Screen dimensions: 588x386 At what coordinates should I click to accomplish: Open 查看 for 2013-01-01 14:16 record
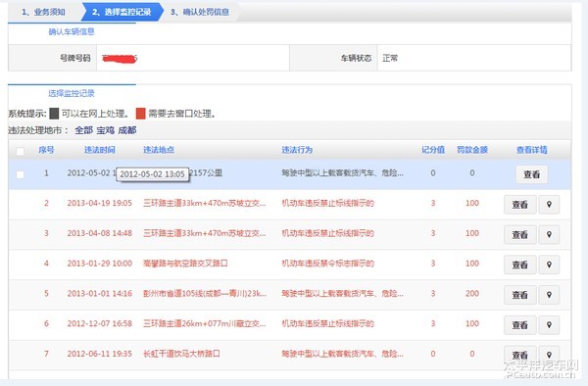[x=520, y=295]
